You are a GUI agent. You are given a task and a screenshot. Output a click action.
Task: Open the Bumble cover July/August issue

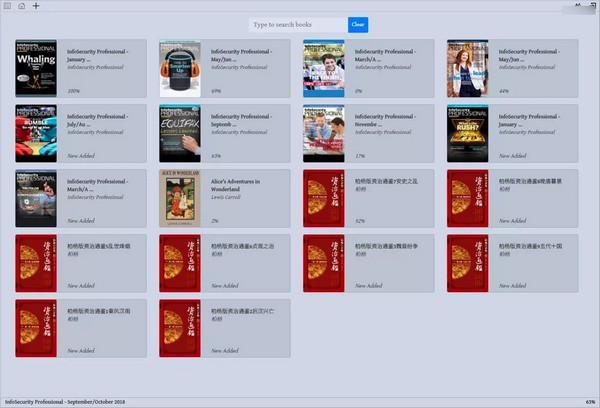[36, 133]
